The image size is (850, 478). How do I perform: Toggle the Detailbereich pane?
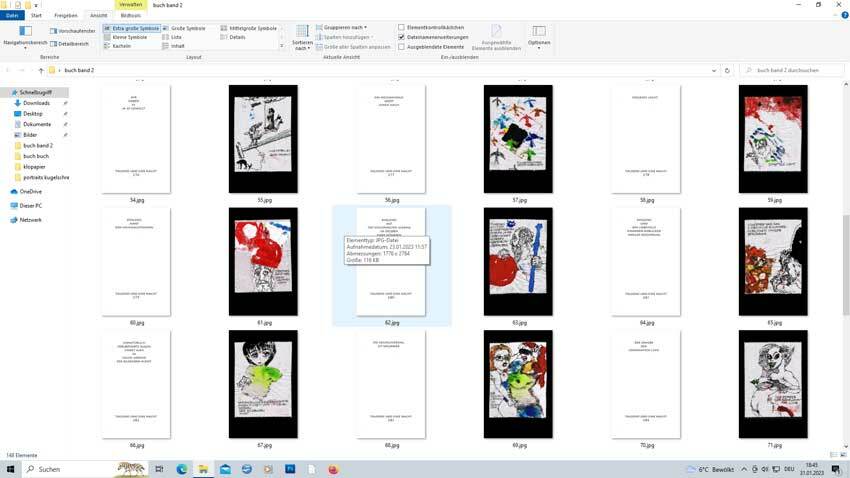[73, 44]
